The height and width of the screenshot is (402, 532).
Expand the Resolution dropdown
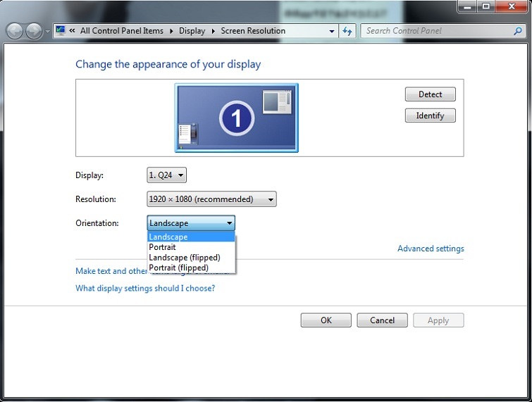[211, 199]
